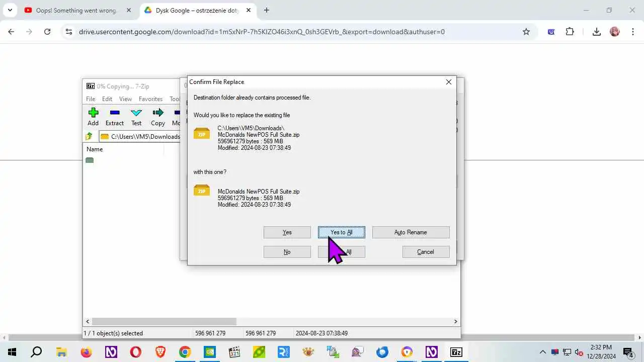644x362 pixels.
Task: Open Chrome tab search dropdown
Action: pos(10,10)
